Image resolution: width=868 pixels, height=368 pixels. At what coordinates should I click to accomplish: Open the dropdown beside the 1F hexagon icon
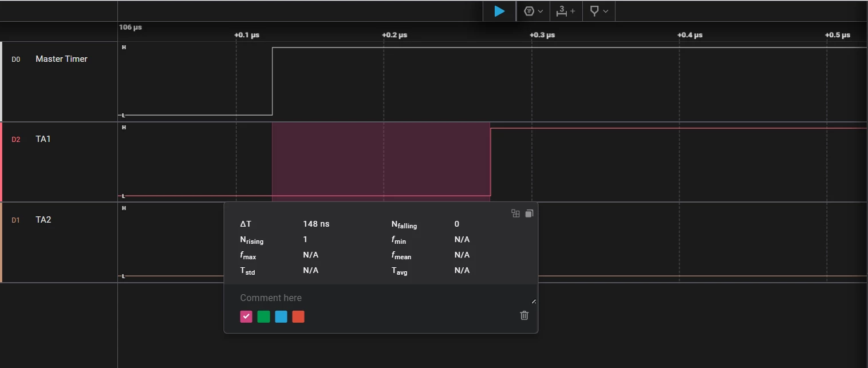pyautogui.click(x=540, y=11)
